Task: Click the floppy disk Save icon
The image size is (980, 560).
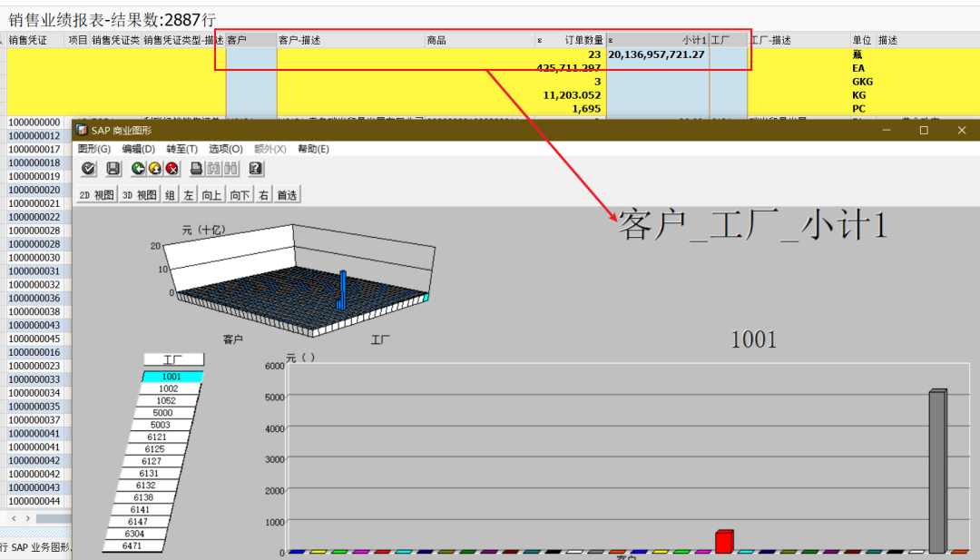Action: [113, 168]
